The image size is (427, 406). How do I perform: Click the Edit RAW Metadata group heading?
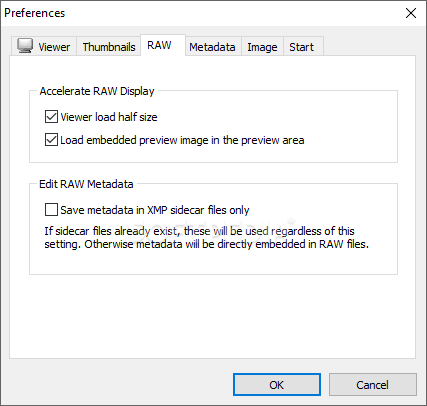point(86,184)
